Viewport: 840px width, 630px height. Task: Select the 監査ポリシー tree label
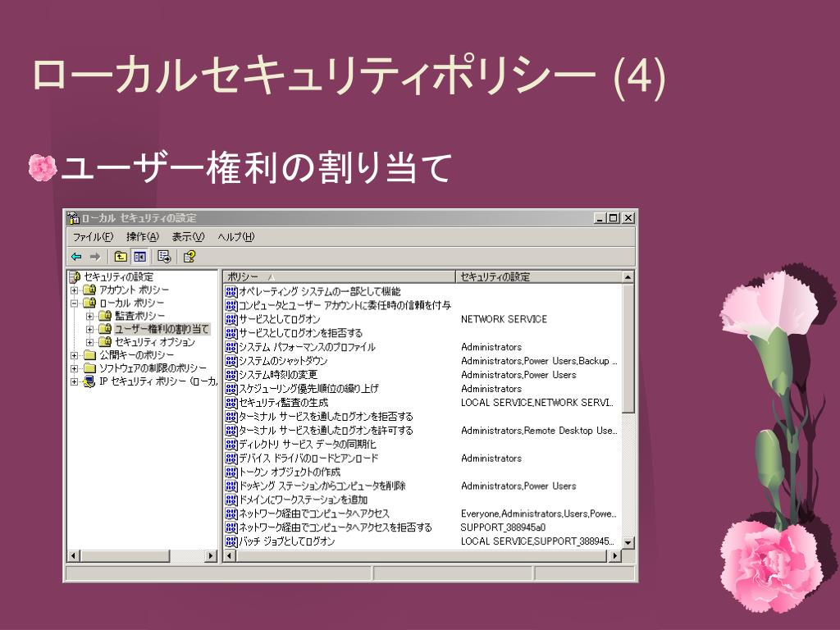pos(139,316)
